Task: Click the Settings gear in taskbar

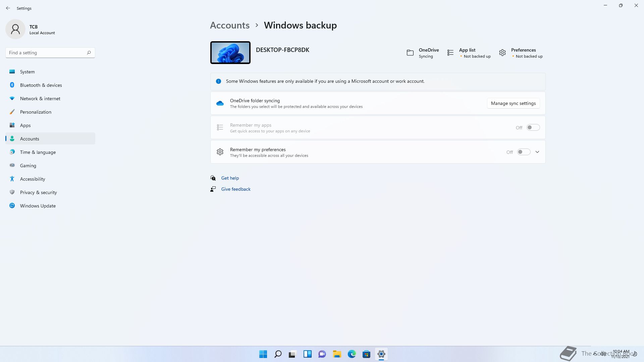Action: pos(381,354)
